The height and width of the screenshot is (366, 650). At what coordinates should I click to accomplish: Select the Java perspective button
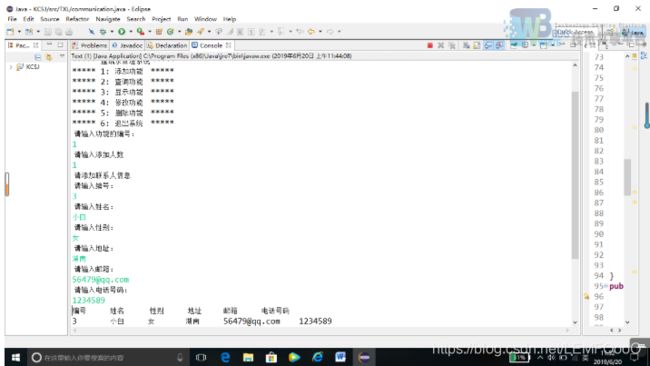(633, 32)
